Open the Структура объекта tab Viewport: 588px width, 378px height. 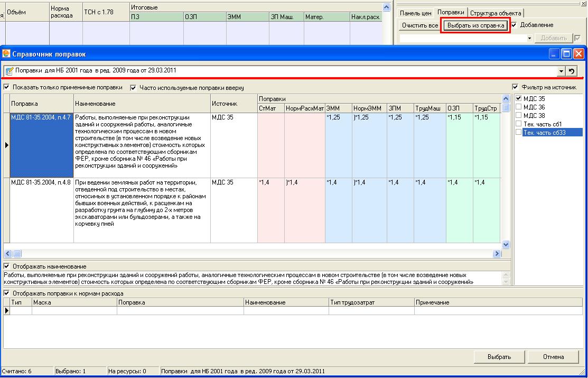coord(496,13)
